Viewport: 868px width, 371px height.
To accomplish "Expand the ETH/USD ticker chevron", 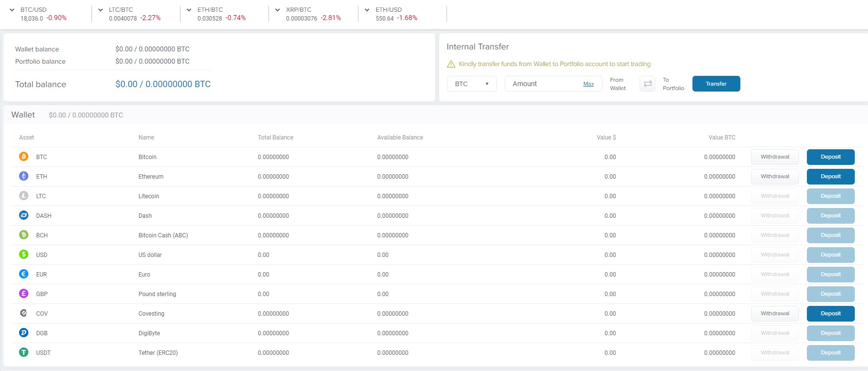I will (x=367, y=10).
